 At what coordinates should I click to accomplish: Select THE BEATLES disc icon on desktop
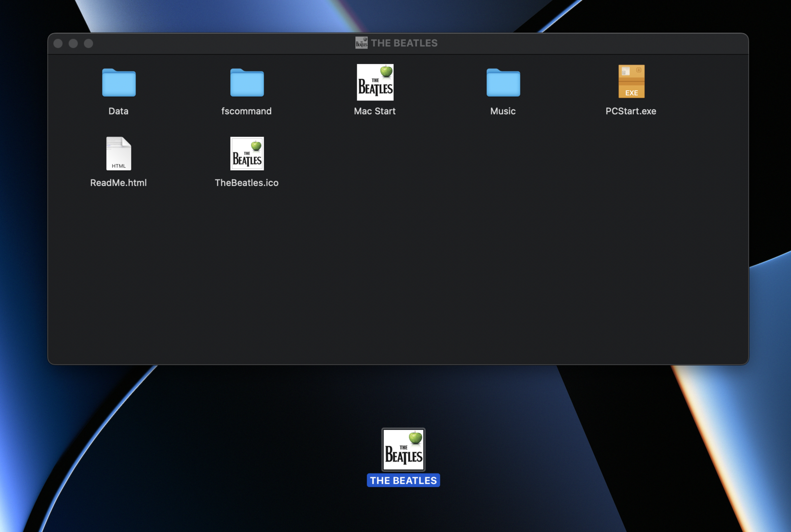pos(404,449)
